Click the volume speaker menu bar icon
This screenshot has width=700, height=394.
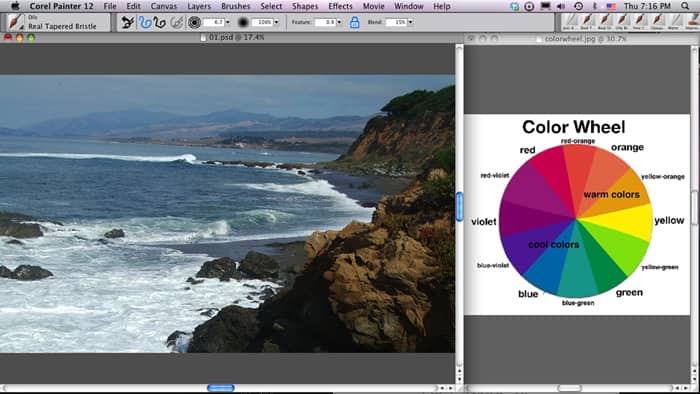[561, 6]
